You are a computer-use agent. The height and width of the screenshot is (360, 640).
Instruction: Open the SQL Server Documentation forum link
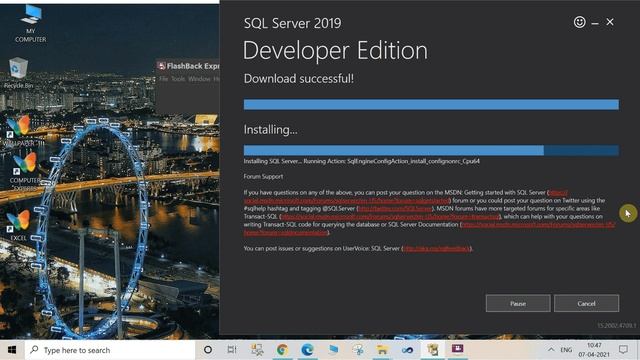[538, 224]
